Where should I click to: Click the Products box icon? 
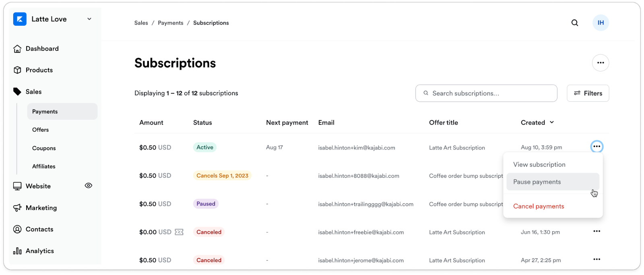pyautogui.click(x=17, y=70)
